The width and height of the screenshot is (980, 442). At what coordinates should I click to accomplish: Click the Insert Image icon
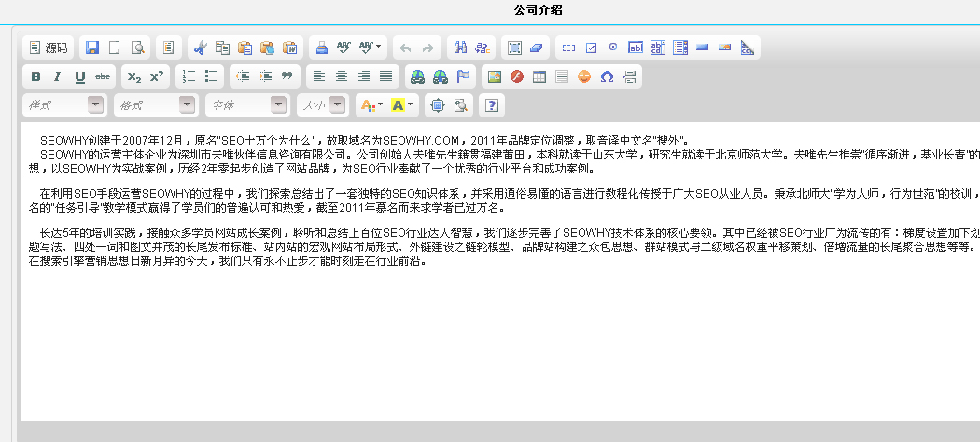pyautogui.click(x=495, y=76)
